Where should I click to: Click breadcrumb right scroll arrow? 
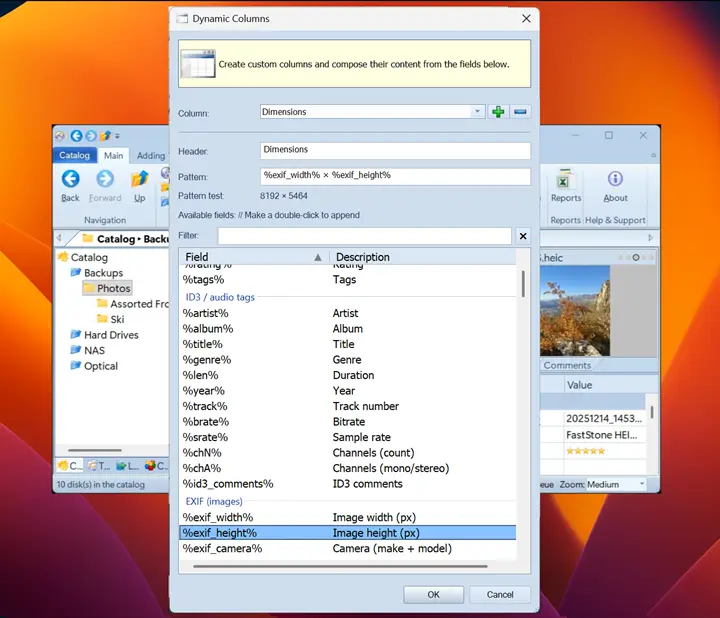point(651,238)
